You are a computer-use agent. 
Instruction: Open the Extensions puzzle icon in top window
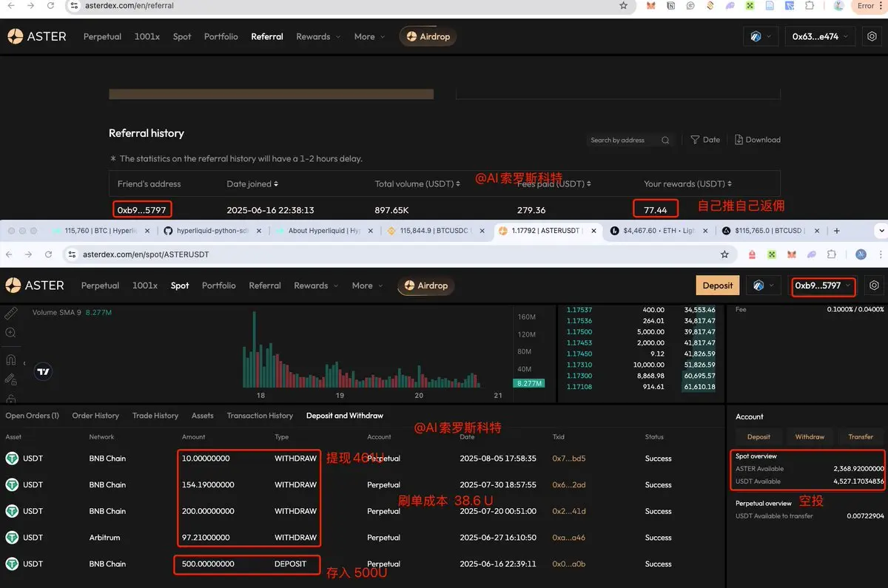[x=810, y=5]
